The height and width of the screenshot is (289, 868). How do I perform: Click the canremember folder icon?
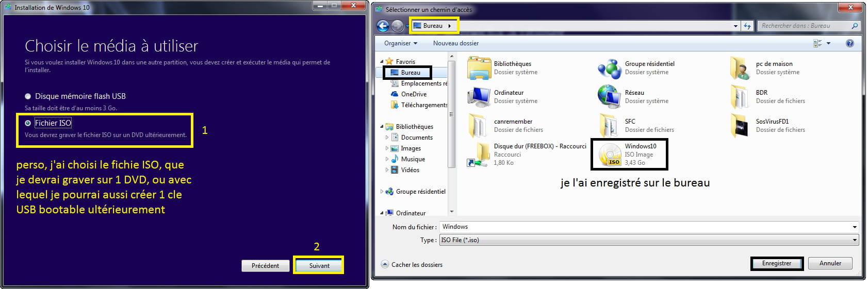[x=479, y=126]
